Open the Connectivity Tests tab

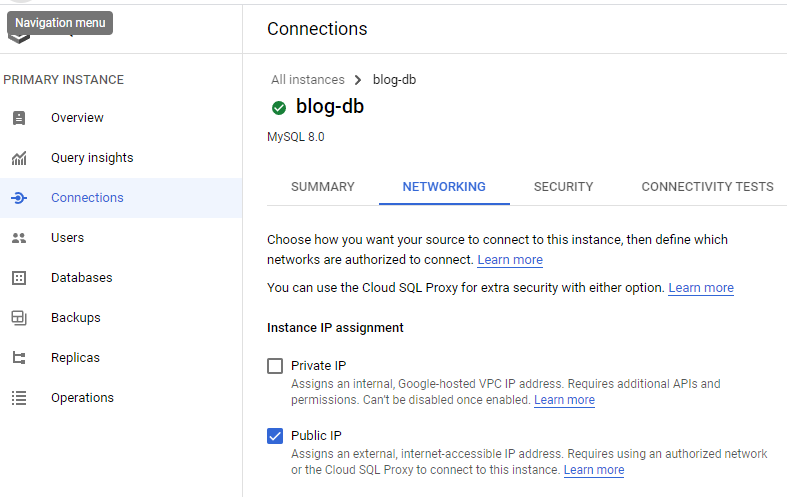[x=707, y=187]
